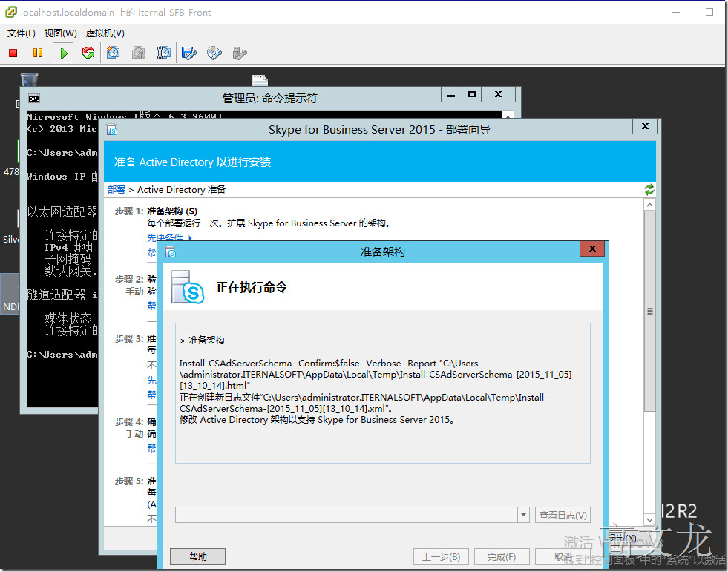Click the '隧道适配器' line in the Command Prompt
The width and height of the screenshot is (728, 572).
point(62,295)
